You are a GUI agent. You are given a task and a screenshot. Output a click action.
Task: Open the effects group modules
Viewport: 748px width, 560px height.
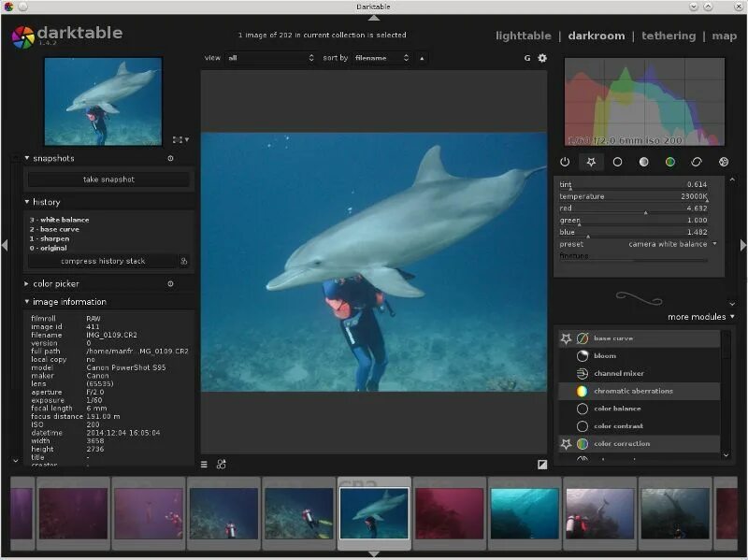coord(723,162)
